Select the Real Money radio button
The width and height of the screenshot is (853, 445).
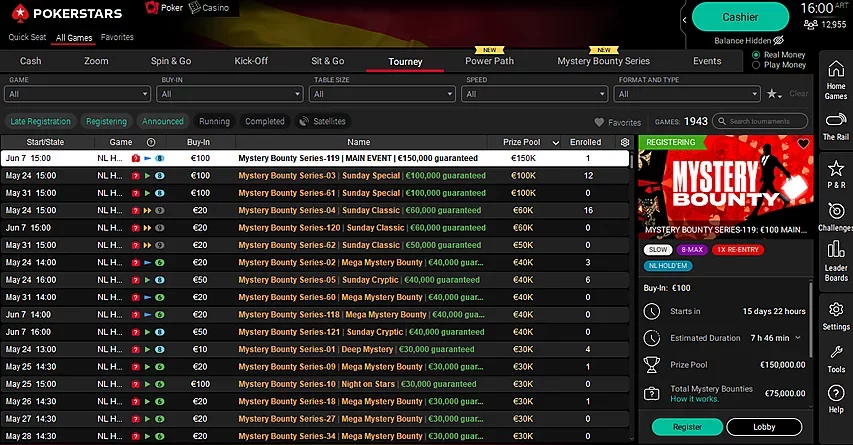(756, 54)
